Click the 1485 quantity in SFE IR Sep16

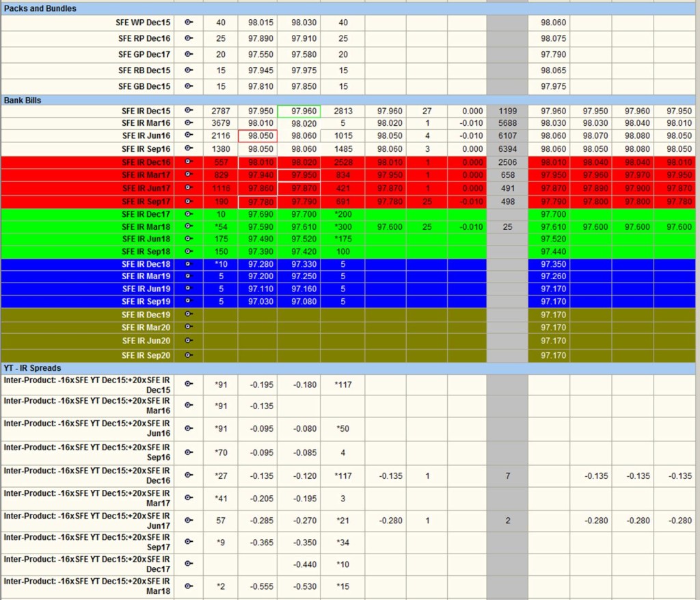(x=343, y=148)
